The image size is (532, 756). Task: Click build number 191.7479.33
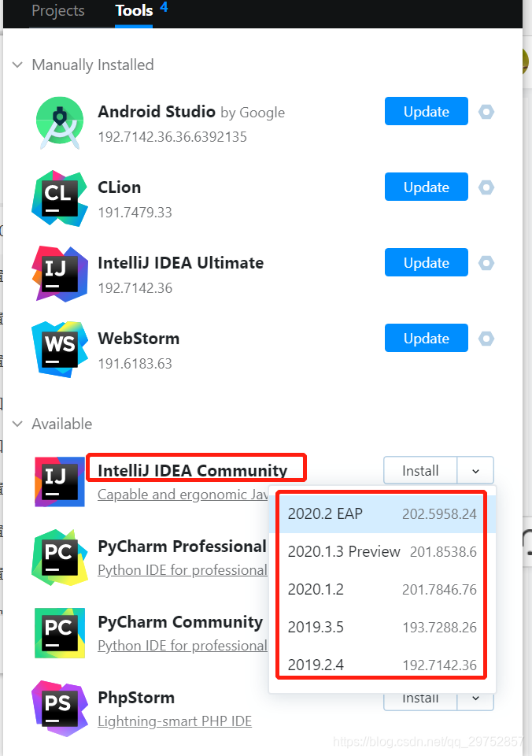point(135,213)
